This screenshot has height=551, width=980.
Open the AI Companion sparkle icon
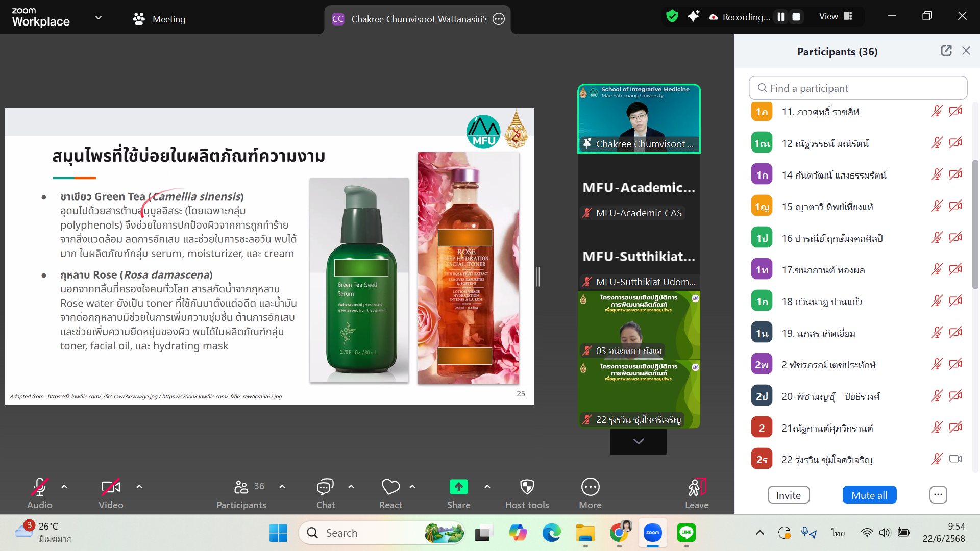tap(693, 16)
